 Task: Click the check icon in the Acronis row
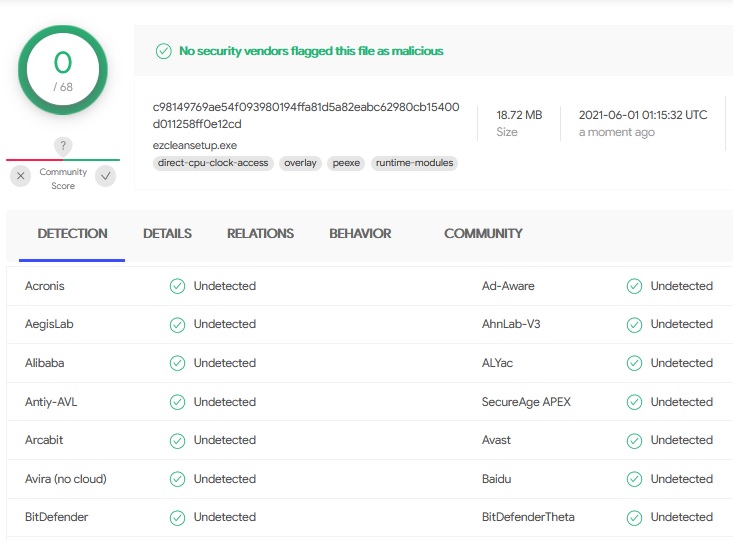pos(178,286)
